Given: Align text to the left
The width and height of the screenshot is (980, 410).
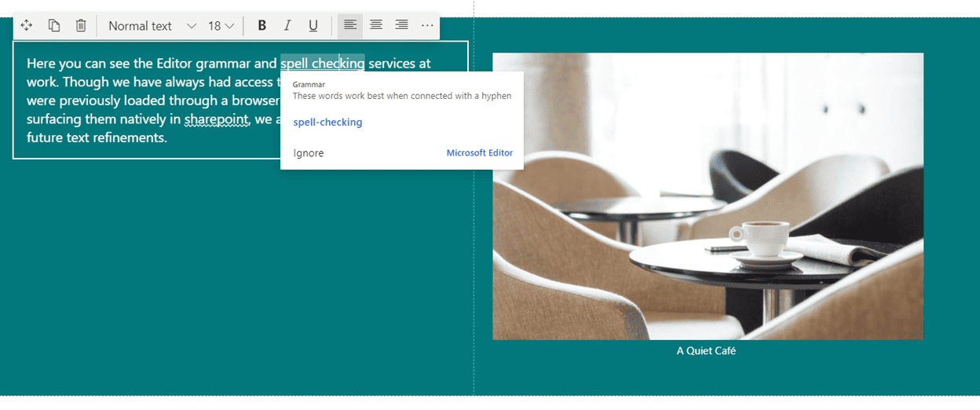Looking at the screenshot, I should point(350,26).
